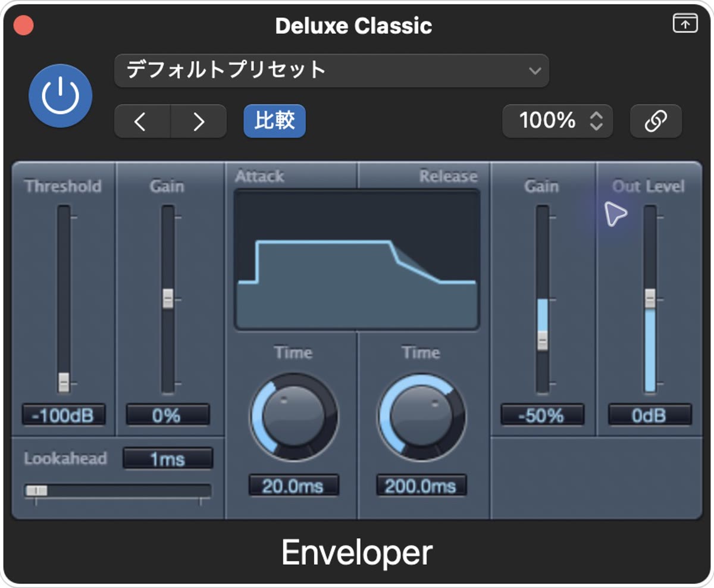Image resolution: width=714 pixels, height=588 pixels.
Task: Click the Threshold slider handle
Action: tap(64, 382)
